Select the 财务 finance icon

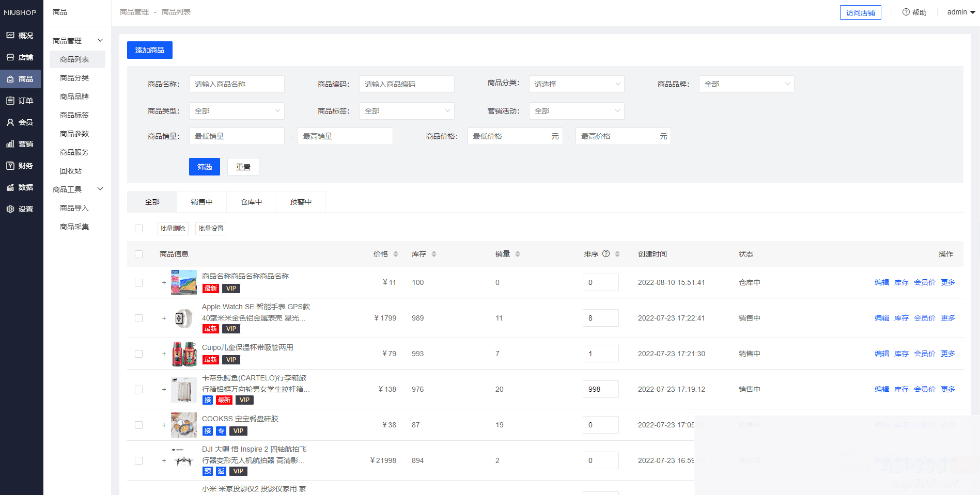[21, 165]
